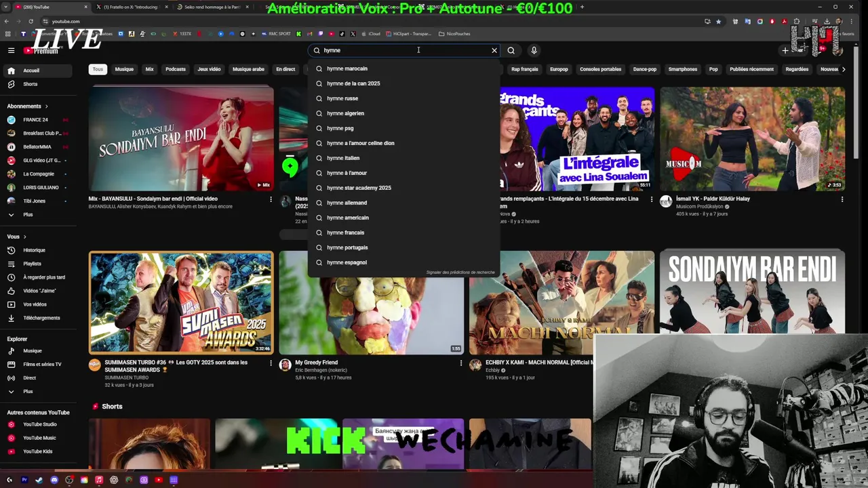
Task: Choose suggestion 'hymne a l'amour celine dion'
Action: coord(403,143)
